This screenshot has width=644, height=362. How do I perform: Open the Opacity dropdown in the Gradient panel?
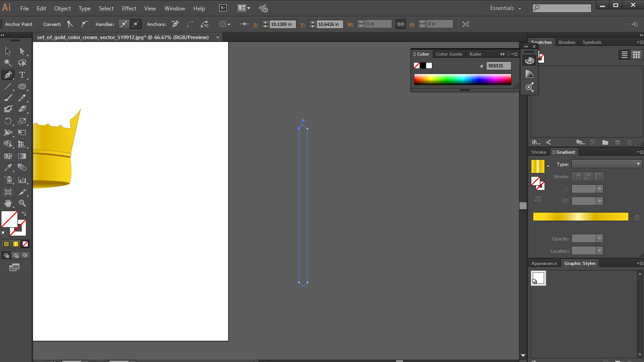tap(599, 239)
